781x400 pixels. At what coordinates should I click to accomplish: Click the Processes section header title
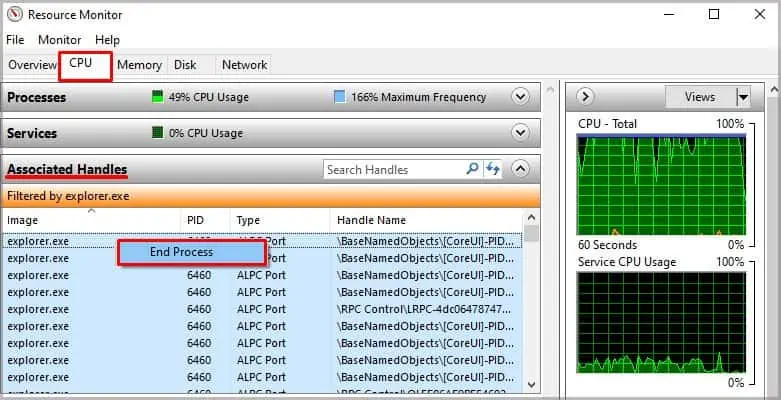[36, 97]
